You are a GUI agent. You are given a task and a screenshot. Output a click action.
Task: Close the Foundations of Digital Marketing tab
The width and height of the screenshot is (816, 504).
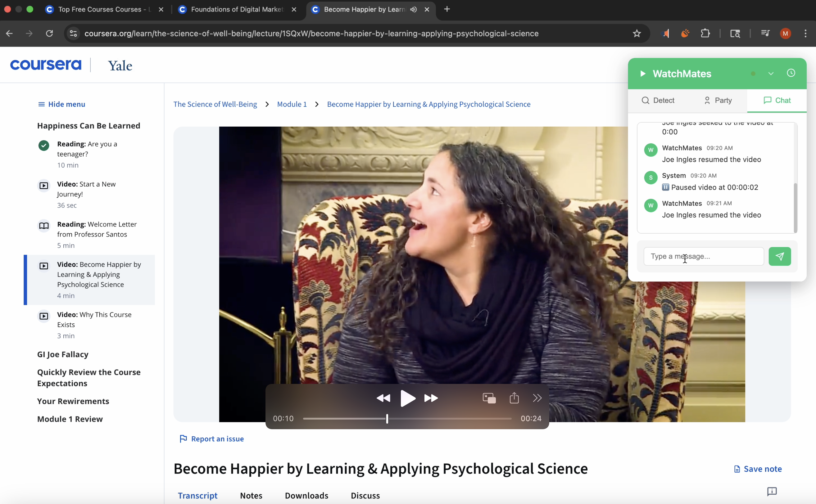294,9
